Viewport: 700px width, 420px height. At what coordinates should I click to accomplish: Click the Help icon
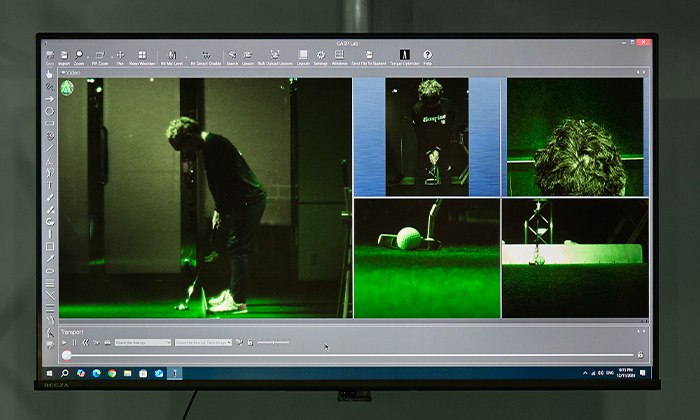[428, 57]
